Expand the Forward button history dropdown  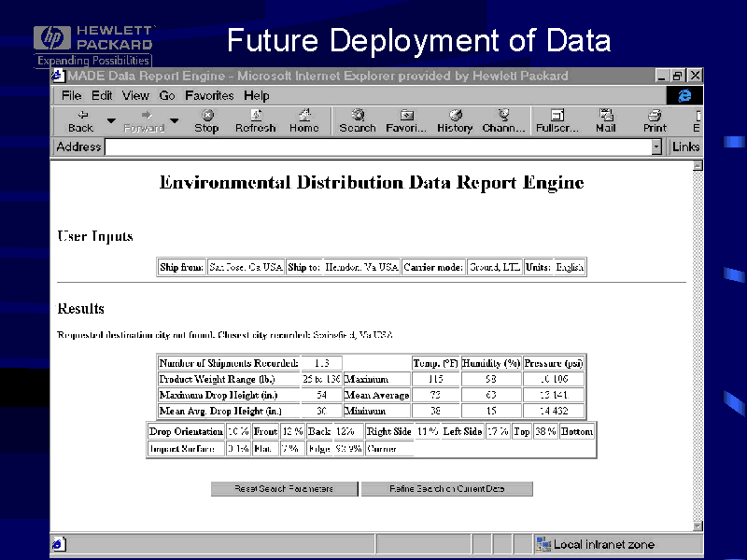click(x=174, y=120)
